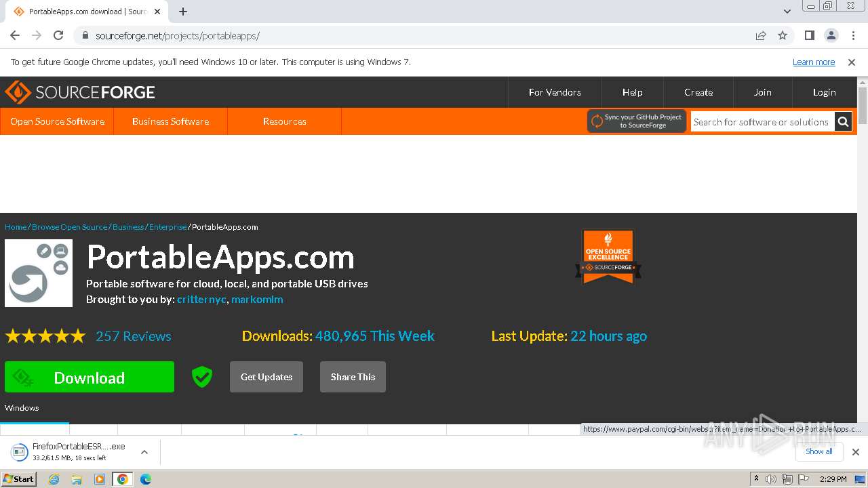This screenshot has height=488, width=868.
Task: Click the Enterprise breadcrumb link
Action: pyautogui.click(x=168, y=227)
